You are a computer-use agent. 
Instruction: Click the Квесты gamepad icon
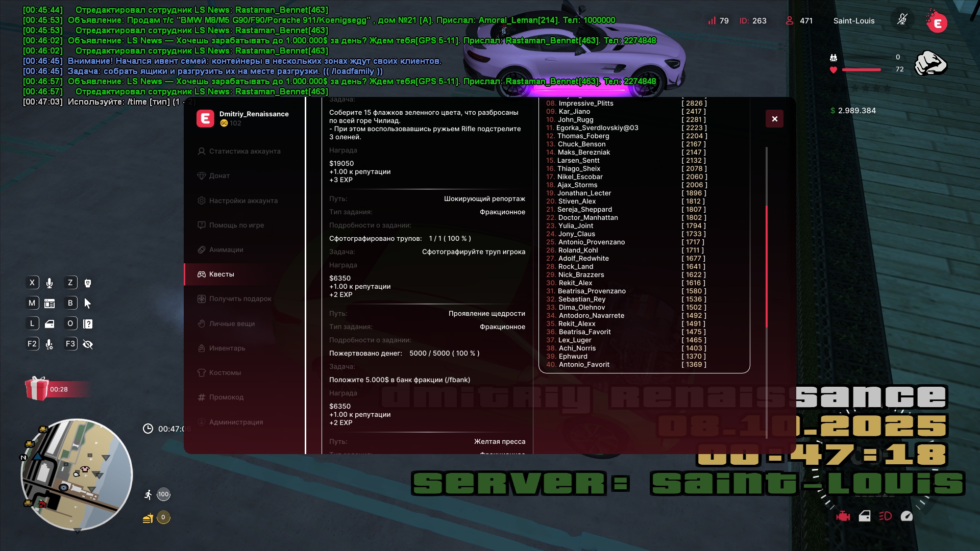pyautogui.click(x=202, y=274)
